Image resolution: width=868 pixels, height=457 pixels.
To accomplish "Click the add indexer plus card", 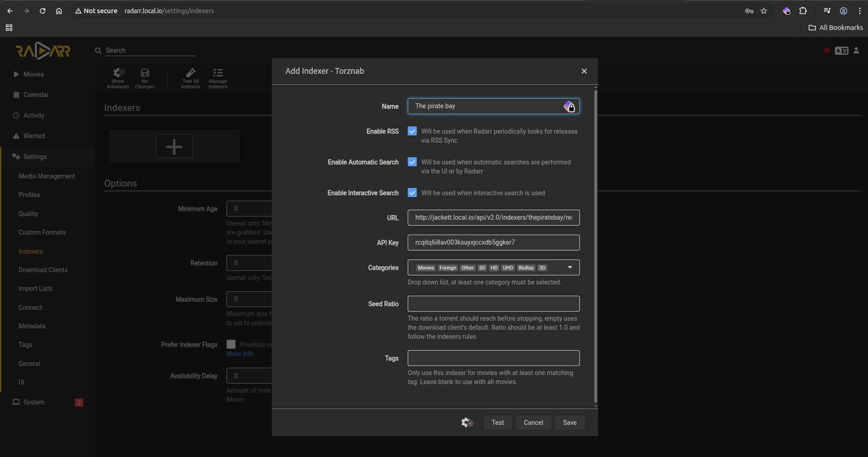I will click(x=174, y=146).
